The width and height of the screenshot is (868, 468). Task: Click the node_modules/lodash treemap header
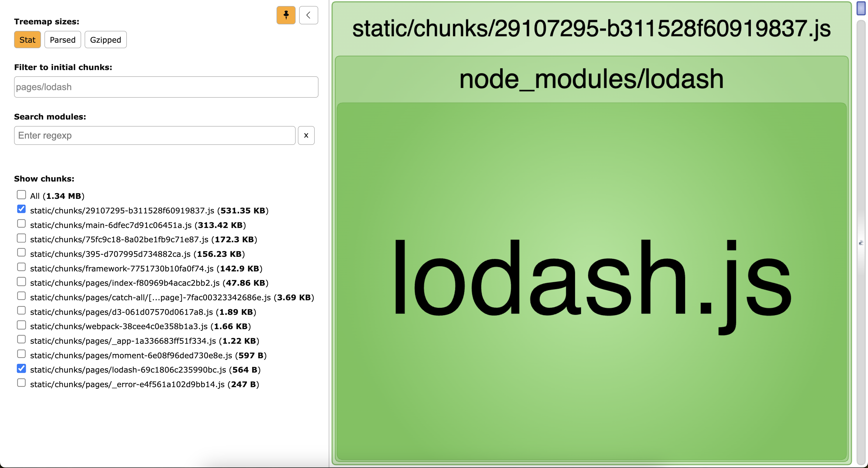tap(591, 79)
